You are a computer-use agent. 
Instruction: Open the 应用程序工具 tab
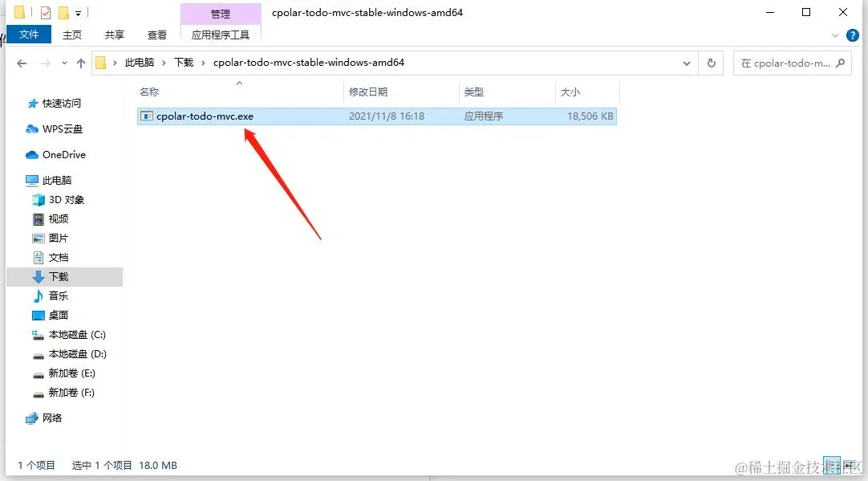[221, 35]
